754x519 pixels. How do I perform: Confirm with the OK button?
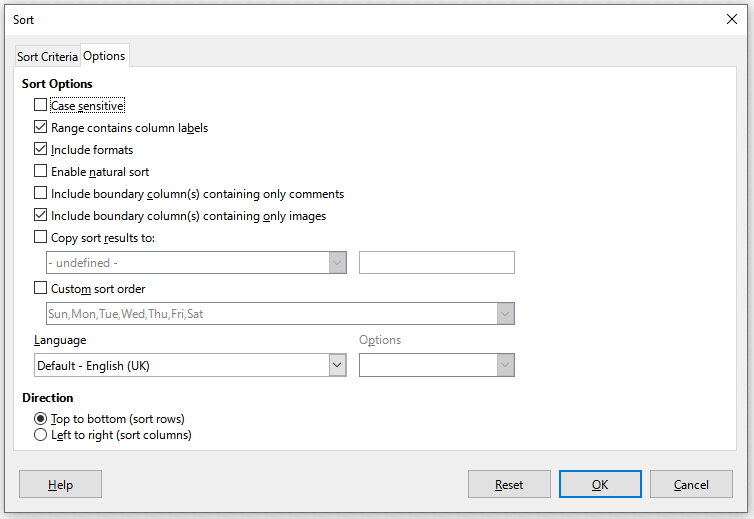(600, 484)
